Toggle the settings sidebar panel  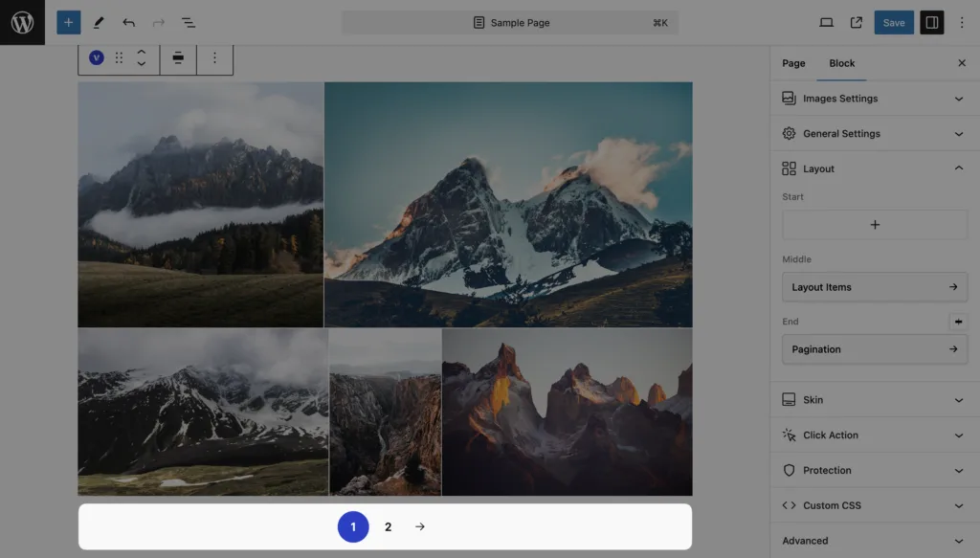pos(932,23)
